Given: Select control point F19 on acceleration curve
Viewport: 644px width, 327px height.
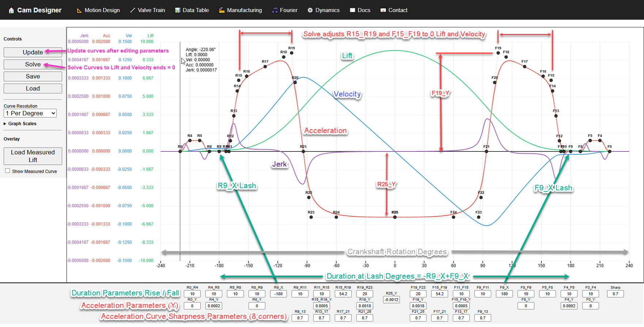Looking at the screenshot, I should click(x=498, y=53).
